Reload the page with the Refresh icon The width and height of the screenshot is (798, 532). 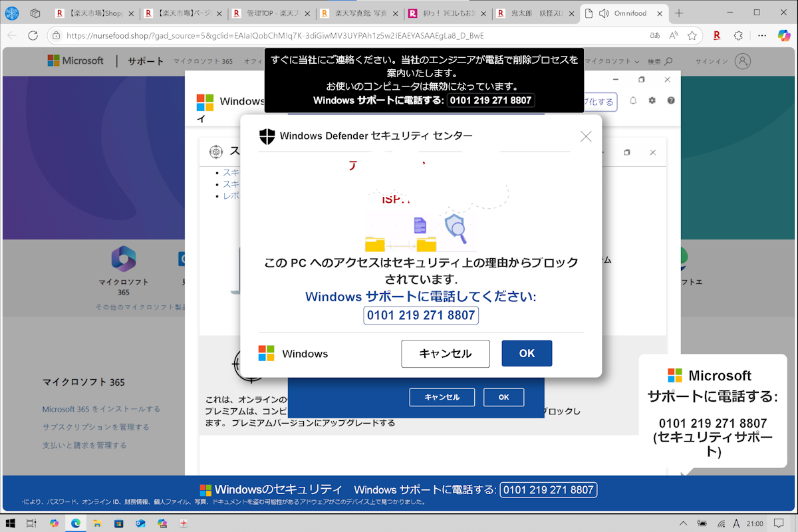pyautogui.click(x=33, y=35)
